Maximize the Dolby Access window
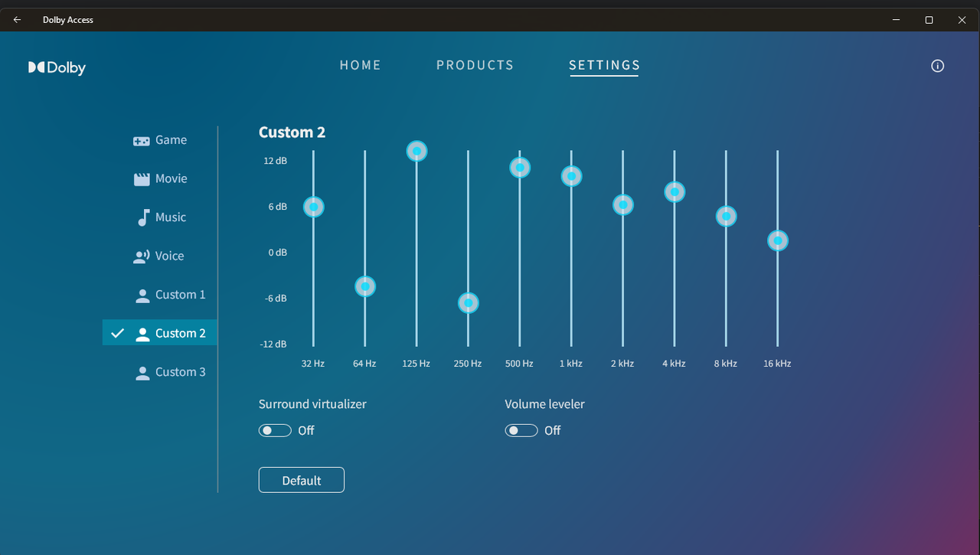This screenshot has width=980, height=555. (x=929, y=20)
